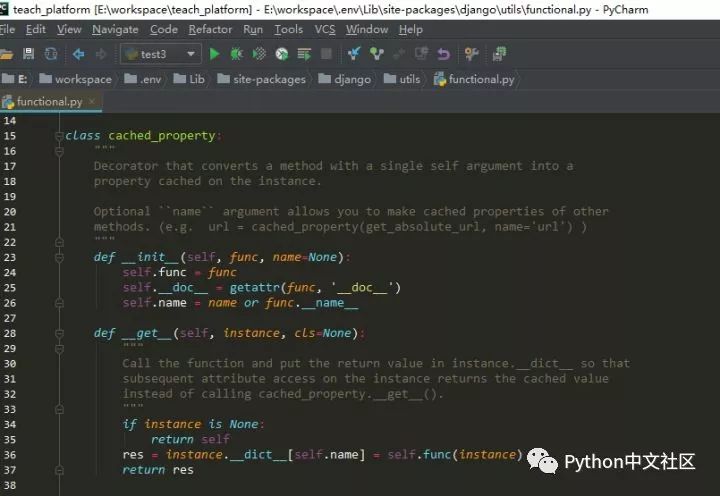
Task: Open the Navigate menu
Action: [115, 29]
